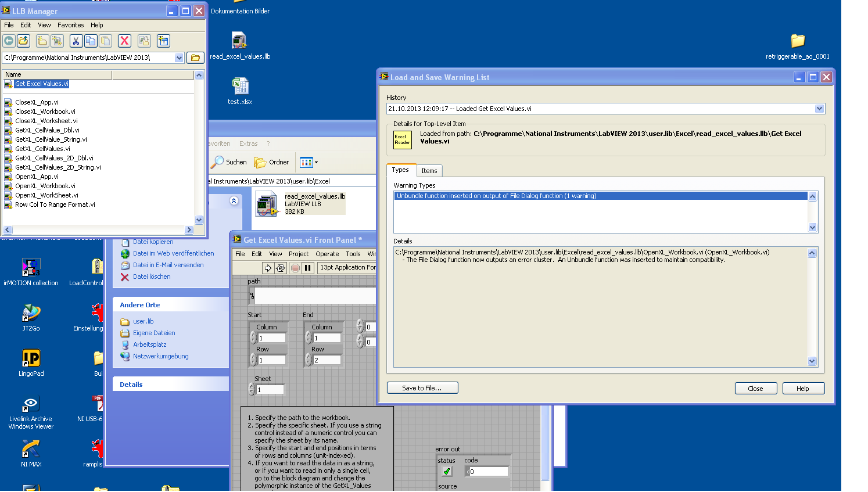Screen dimensions: 868x492
Task: Toggle the error out status indicator
Action: point(447,471)
